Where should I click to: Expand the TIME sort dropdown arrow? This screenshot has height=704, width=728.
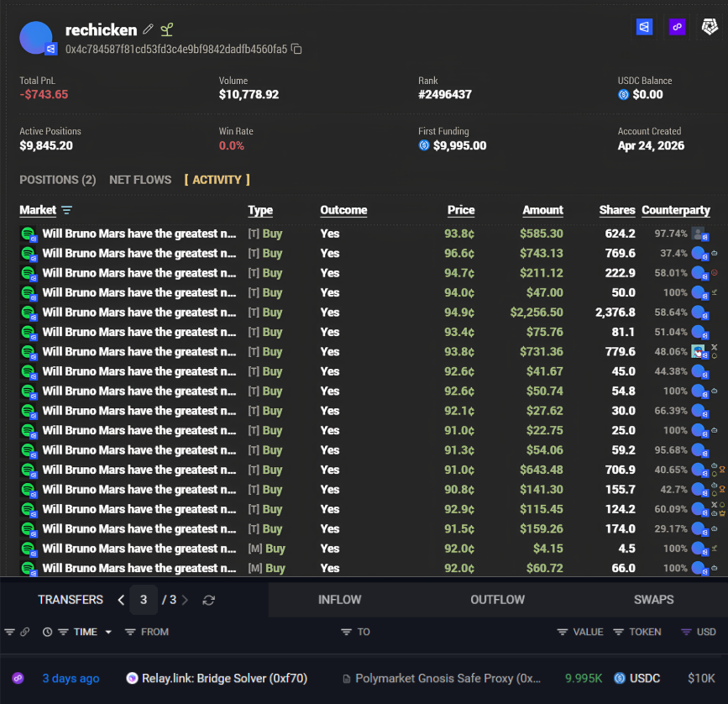coord(108,632)
